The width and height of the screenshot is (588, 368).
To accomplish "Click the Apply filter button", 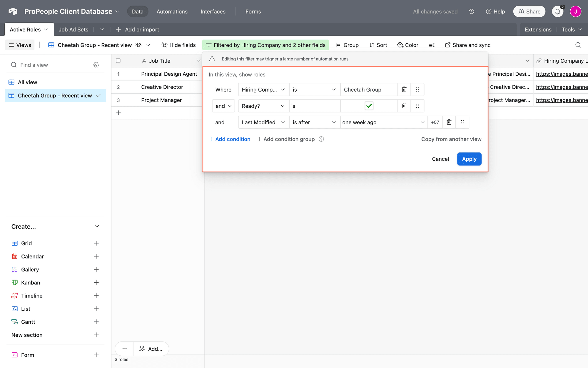I will [x=469, y=159].
